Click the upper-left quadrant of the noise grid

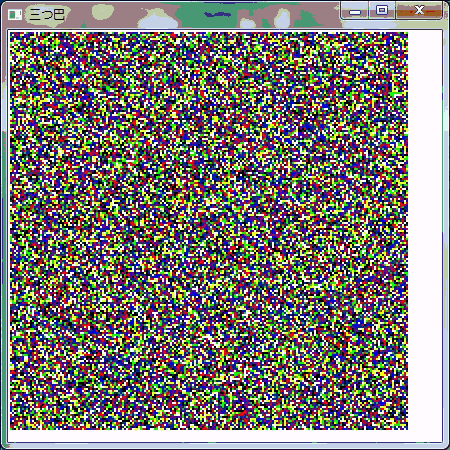(109, 131)
